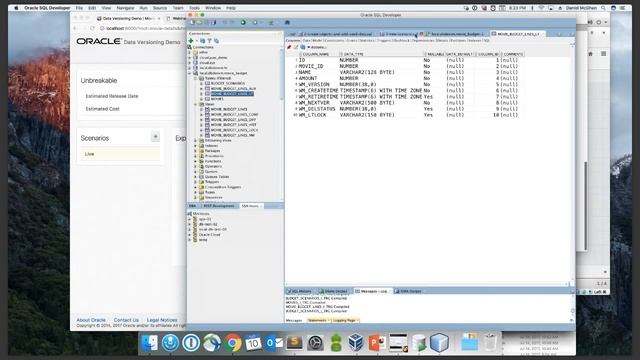Expand the Packages tree node
640x360 pixels.
[196, 151]
